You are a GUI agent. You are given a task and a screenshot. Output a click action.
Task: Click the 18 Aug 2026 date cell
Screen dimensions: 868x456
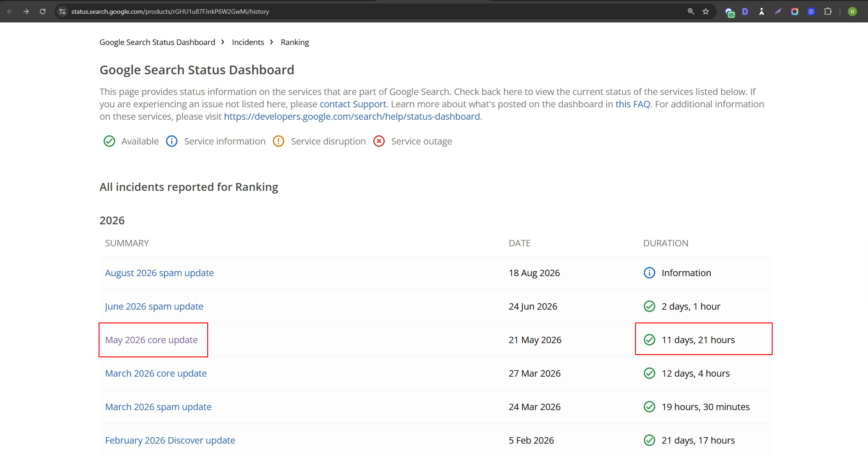[x=534, y=273]
